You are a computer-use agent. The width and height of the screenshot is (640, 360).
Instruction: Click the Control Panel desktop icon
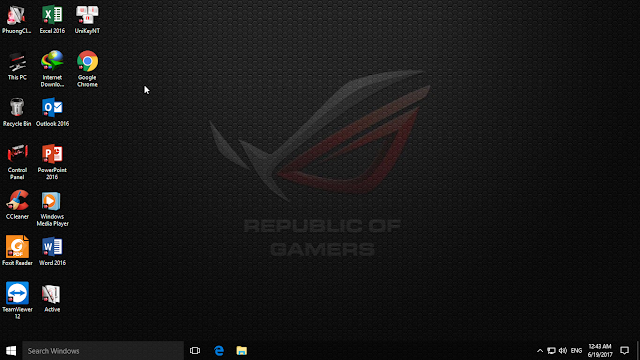17,161
